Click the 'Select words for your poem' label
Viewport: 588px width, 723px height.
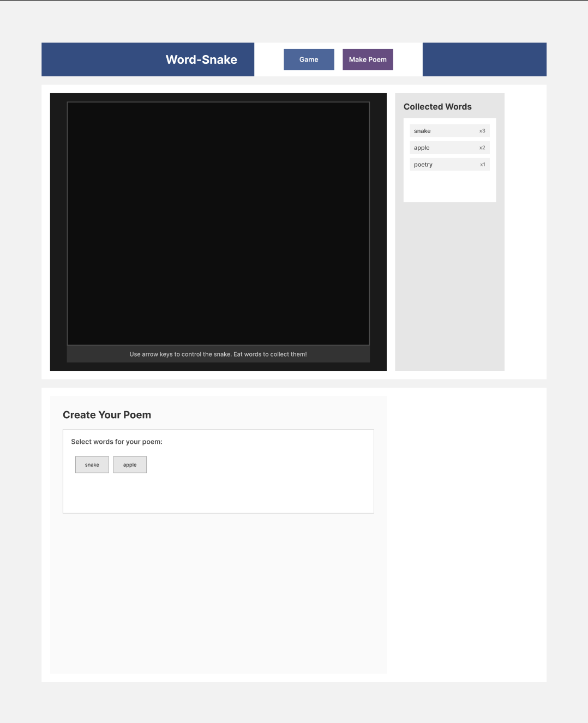[117, 442]
